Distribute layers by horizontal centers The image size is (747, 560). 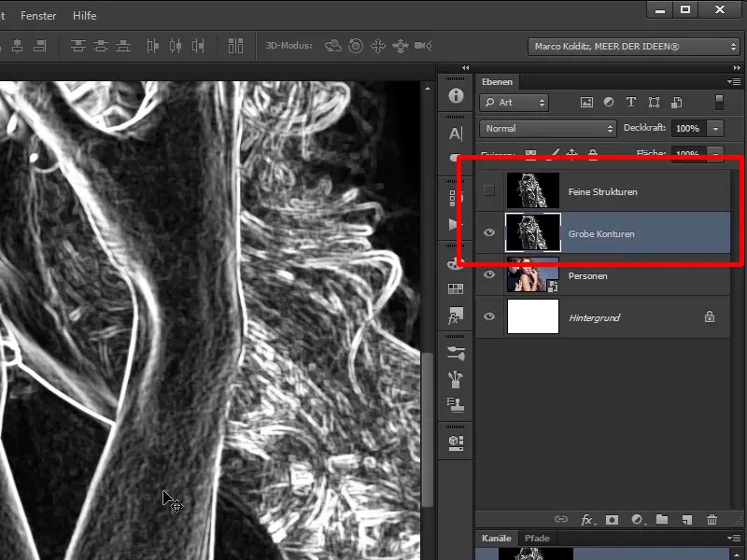tap(176, 46)
